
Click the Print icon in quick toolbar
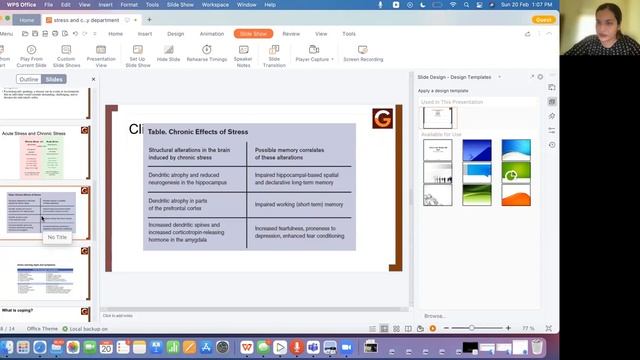[55, 34]
